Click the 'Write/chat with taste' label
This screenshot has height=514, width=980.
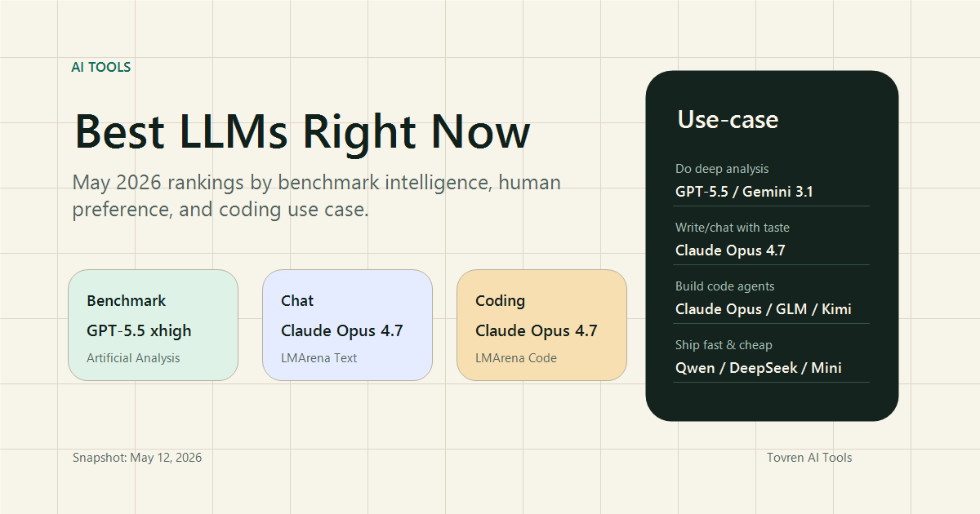(733, 228)
